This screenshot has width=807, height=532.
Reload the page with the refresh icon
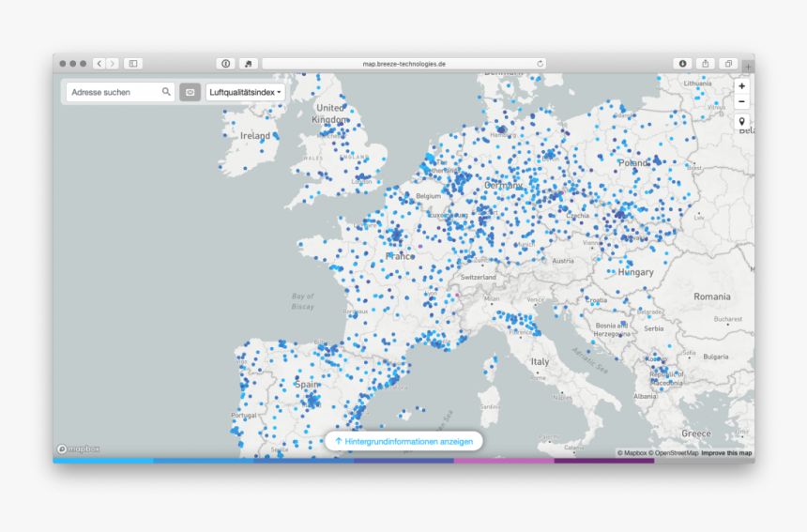click(540, 64)
